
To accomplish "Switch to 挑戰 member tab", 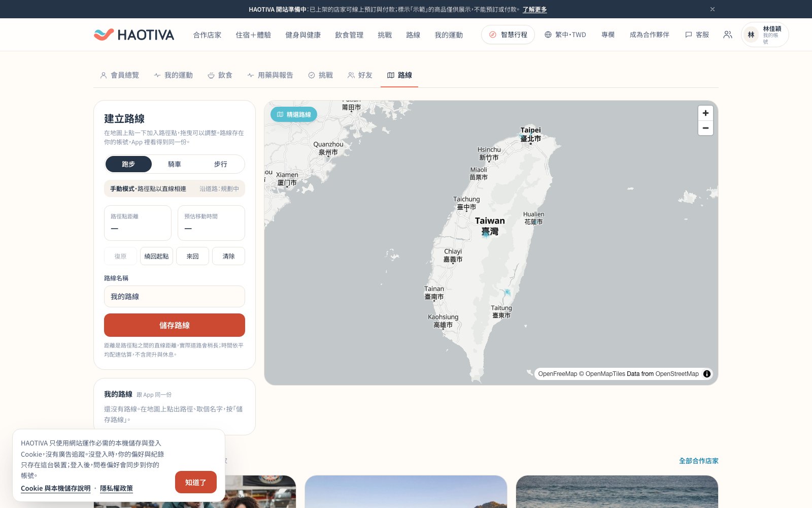I will point(320,75).
